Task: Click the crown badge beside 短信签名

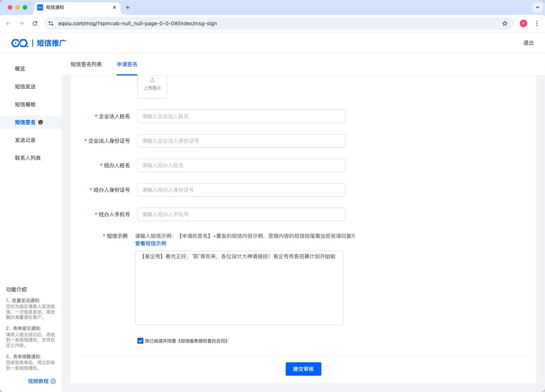Action: point(40,122)
